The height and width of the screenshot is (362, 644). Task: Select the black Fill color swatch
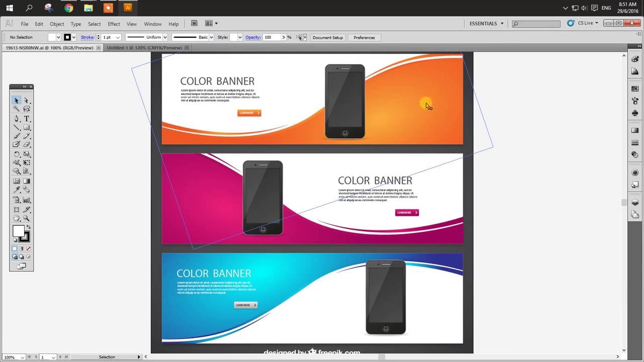(67, 37)
